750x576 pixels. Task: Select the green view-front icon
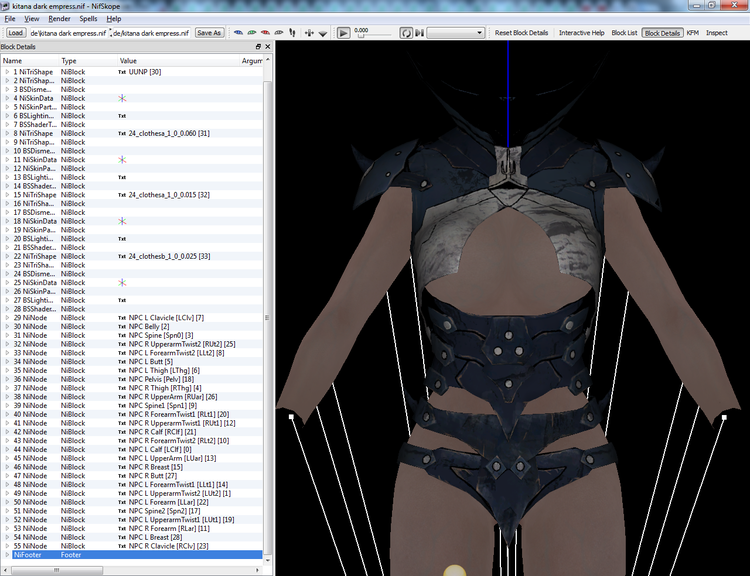click(x=252, y=33)
